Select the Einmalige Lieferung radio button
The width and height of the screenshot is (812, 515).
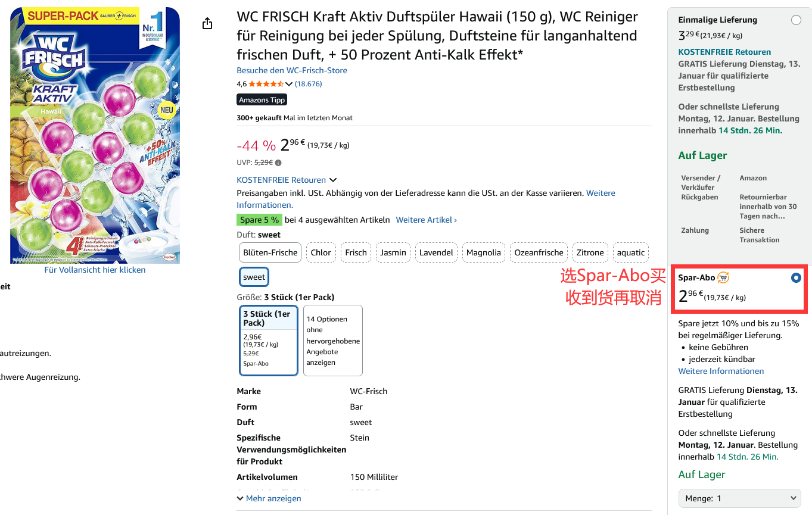(796, 20)
